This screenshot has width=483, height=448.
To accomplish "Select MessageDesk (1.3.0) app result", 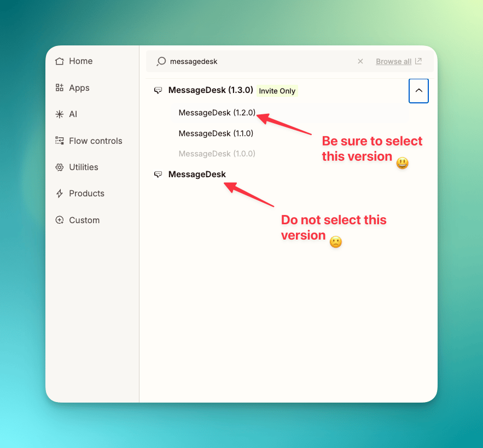I will point(211,90).
